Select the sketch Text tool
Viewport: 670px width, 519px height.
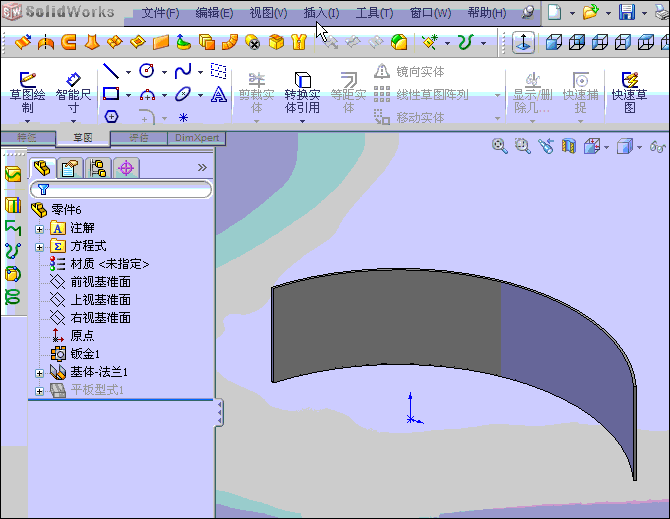[219, 94]
